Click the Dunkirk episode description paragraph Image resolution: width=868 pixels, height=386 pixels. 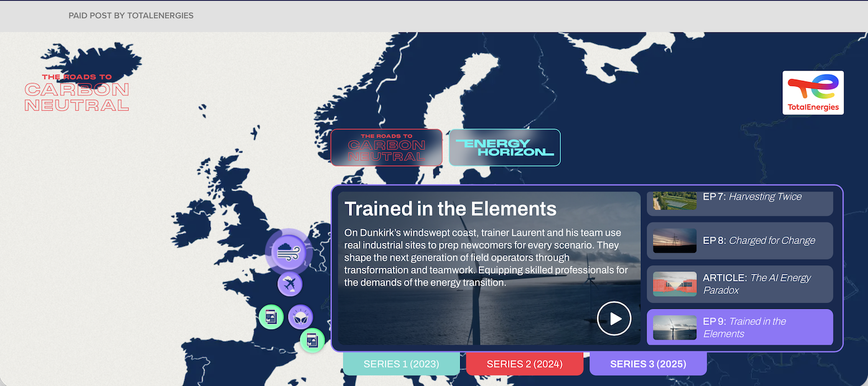tap(486, 258)
